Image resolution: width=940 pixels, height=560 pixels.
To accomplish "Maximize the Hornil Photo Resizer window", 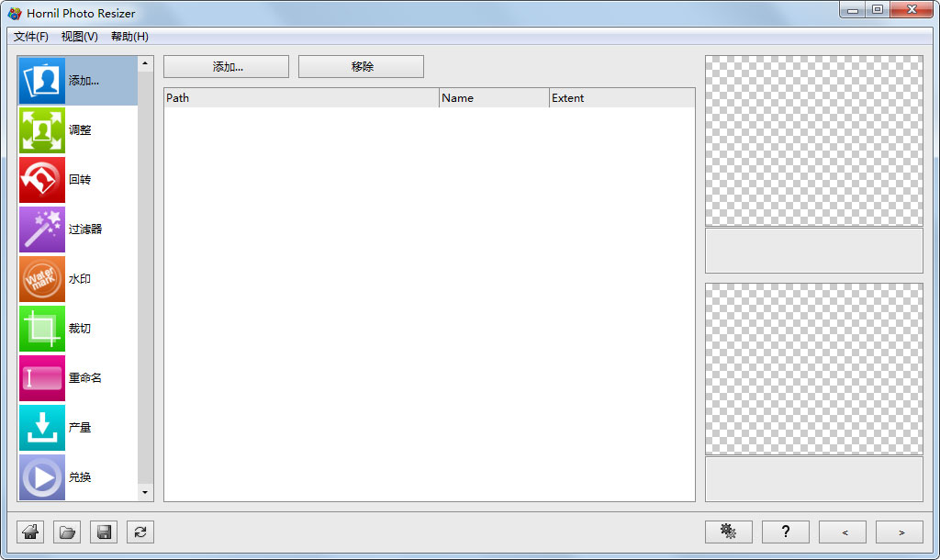I will point(878,9).
